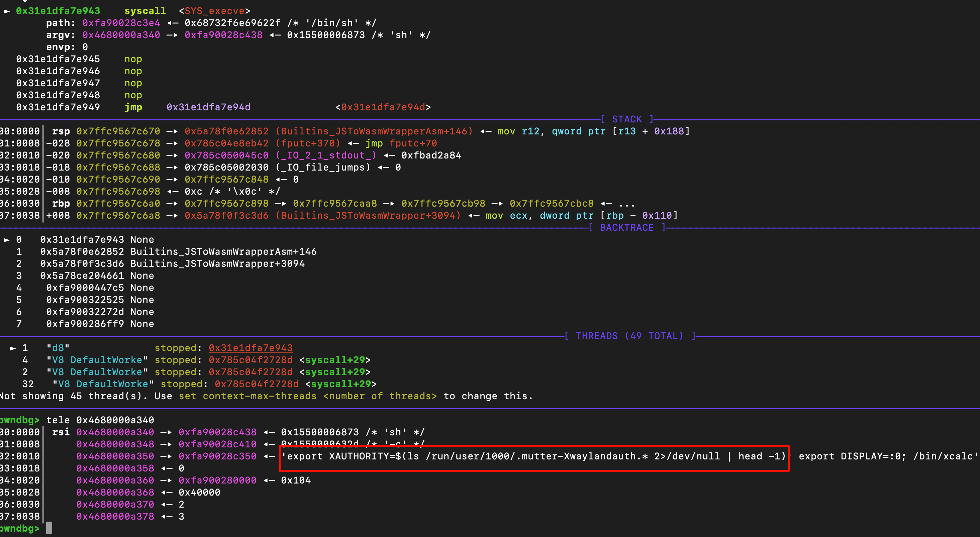The image size is (980, 537).
Task: Click the path pointer 0xfa90028c3e4
Action: (121, 23)
